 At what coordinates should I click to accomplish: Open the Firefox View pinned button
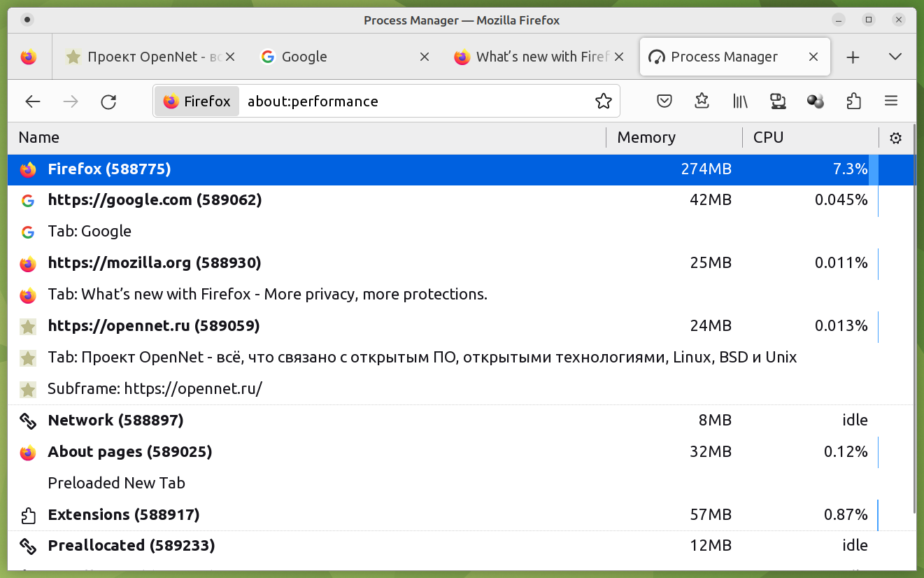click(29, 57)
